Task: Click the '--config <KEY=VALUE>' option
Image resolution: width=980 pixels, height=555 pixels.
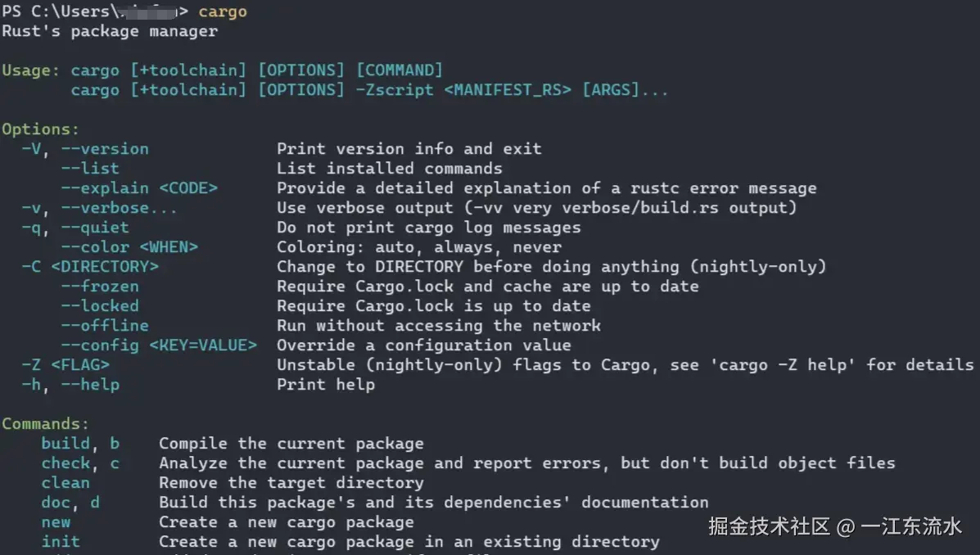Action: coord(159,345)
